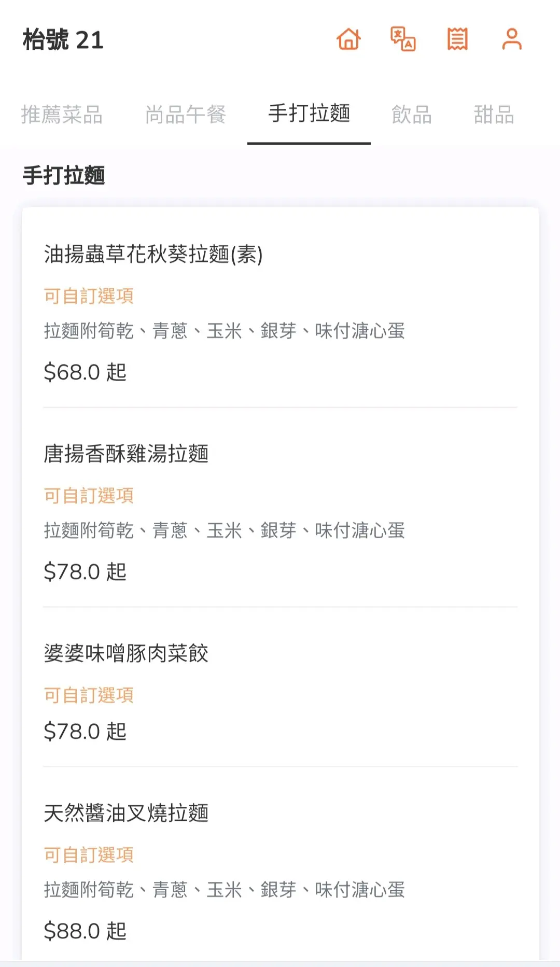The height and width of the screenshot is (967, 560).
Task: Open the user account icon
Action: click(512, 39)
